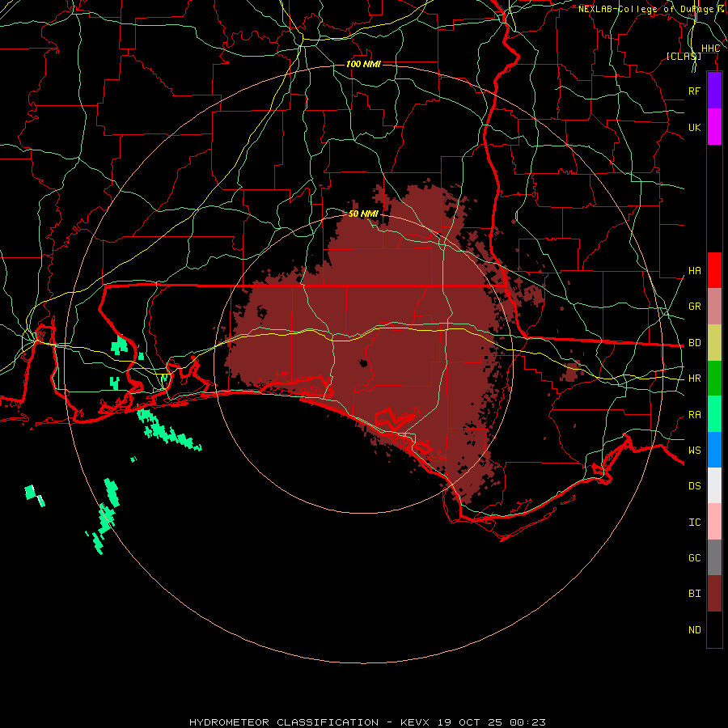
Task: Click the 'HYDROMETEOR CLASSIFICATION' title text
Action: click(284, 722)
